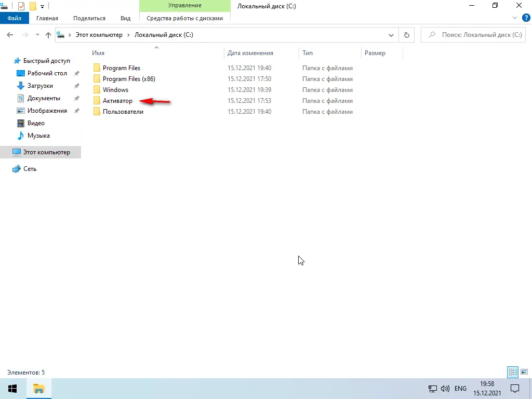Click the New folder quick access icon
This screenshot has width=532, height=399.
tap(33, 6)
